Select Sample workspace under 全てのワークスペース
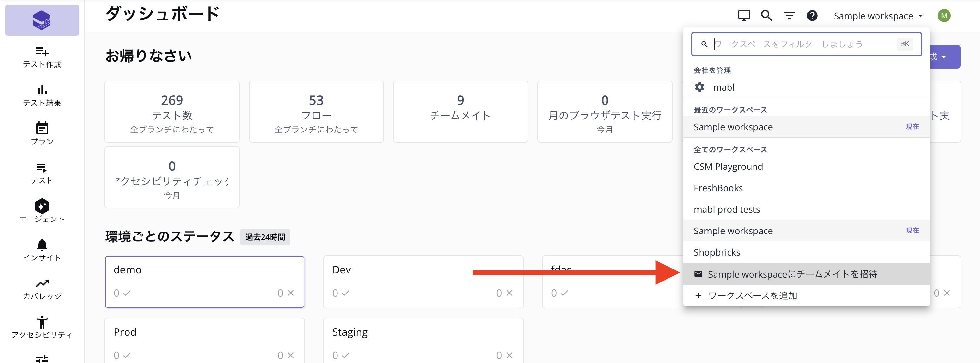The image size is (980, 363). pos(806,231)
